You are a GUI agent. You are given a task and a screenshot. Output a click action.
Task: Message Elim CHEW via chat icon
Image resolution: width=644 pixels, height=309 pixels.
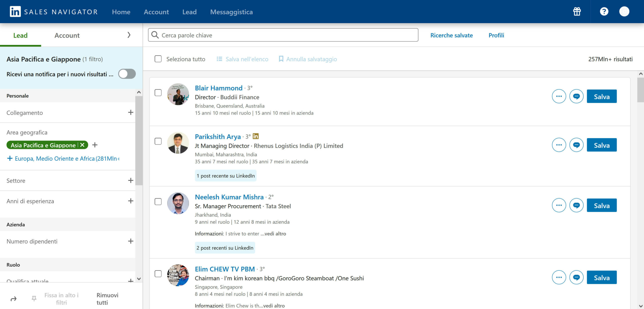coord(576,277)
